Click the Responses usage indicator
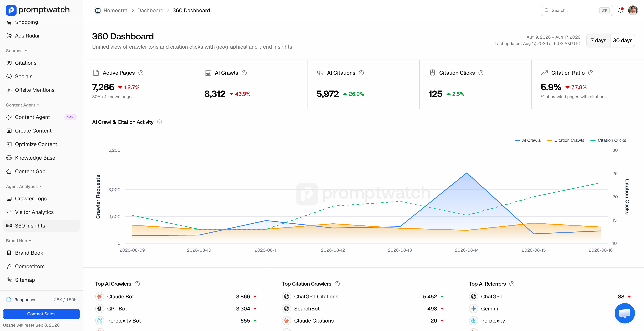Image resolution: width=644 pixels, height=331 pixels. [x=41, y=300]
